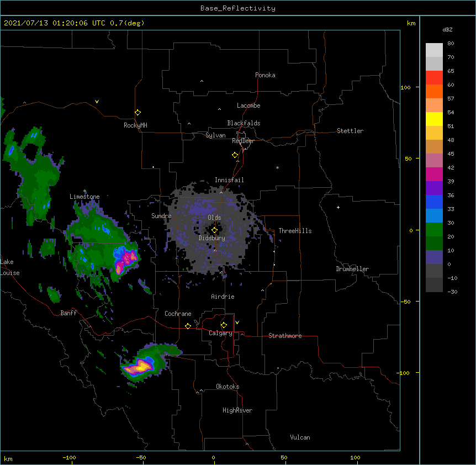Click the yellow diamond marker above Calgary
The height and width of the screenshot is (465, 476).
point(224,325)
